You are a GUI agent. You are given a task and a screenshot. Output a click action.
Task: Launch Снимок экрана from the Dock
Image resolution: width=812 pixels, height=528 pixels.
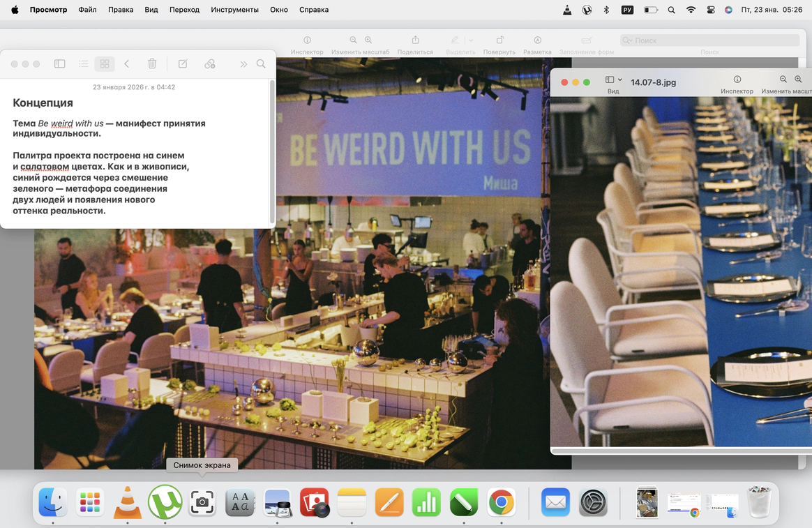pyautogui.click(x=202, y=502)
